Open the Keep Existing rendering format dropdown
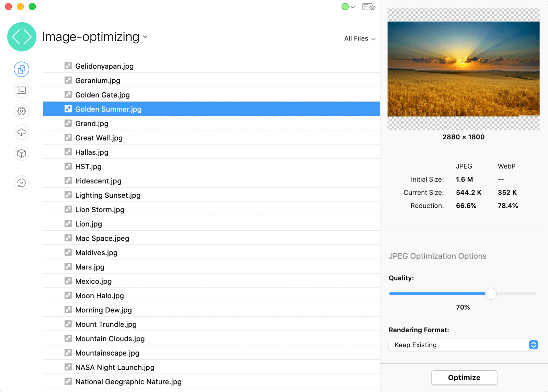Screen dimensions: 548x392 click(464, 345)
